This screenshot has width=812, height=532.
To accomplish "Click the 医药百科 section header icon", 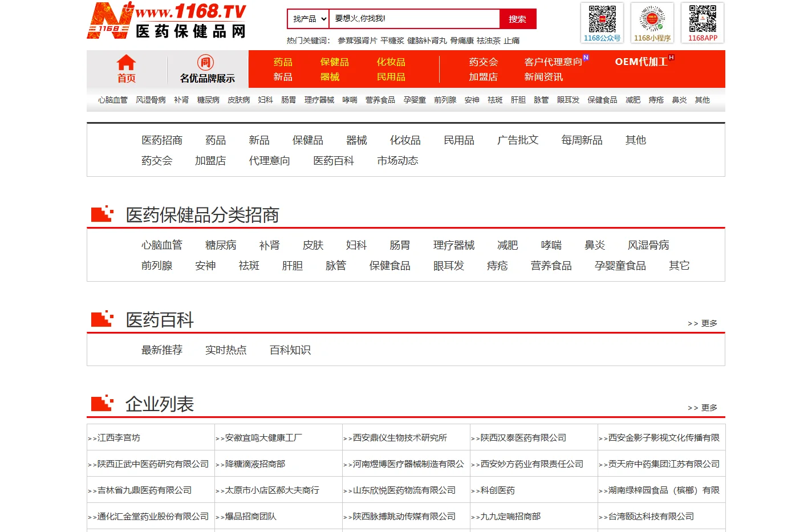I will [102, 319].
